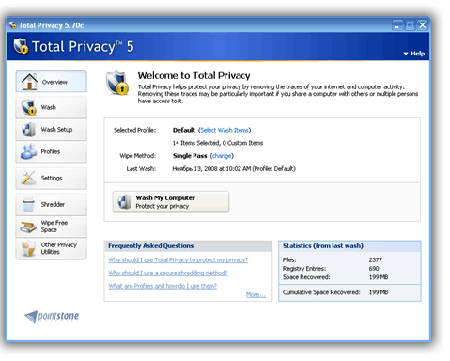Open the FAQ about why to use Total Privacy
This screenshot has height=361, width=450.
click(x=178, y=260)
